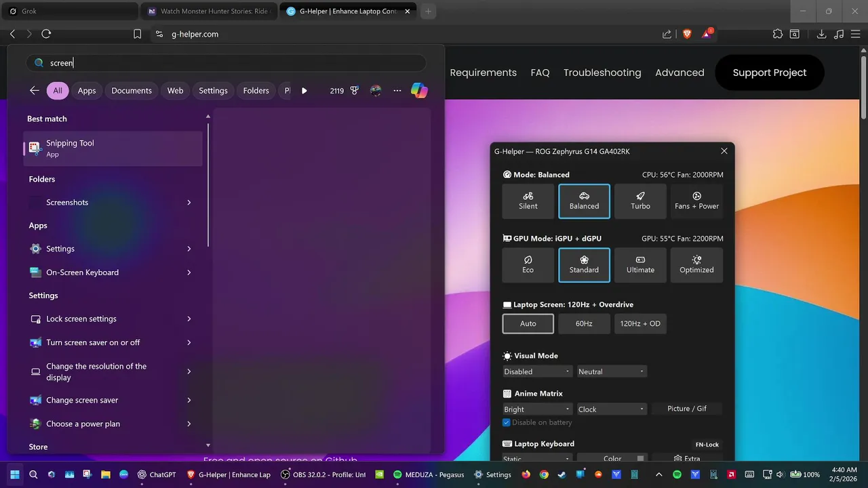Switch GPU mode to Standard

pos(584,265)
